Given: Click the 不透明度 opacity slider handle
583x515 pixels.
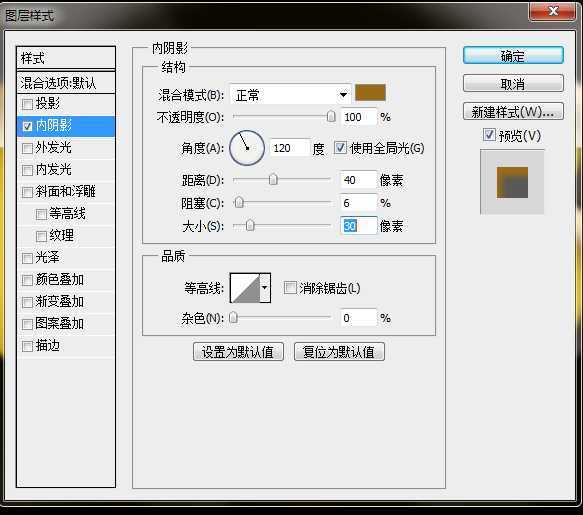Looking at the screenshot, I should (x=331, y=117).
